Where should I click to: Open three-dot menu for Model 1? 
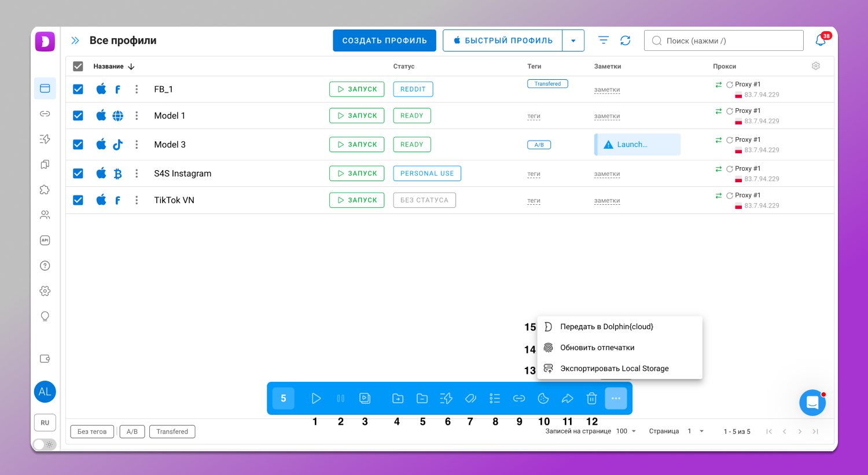pyautogui.click(x=137, y=116)
